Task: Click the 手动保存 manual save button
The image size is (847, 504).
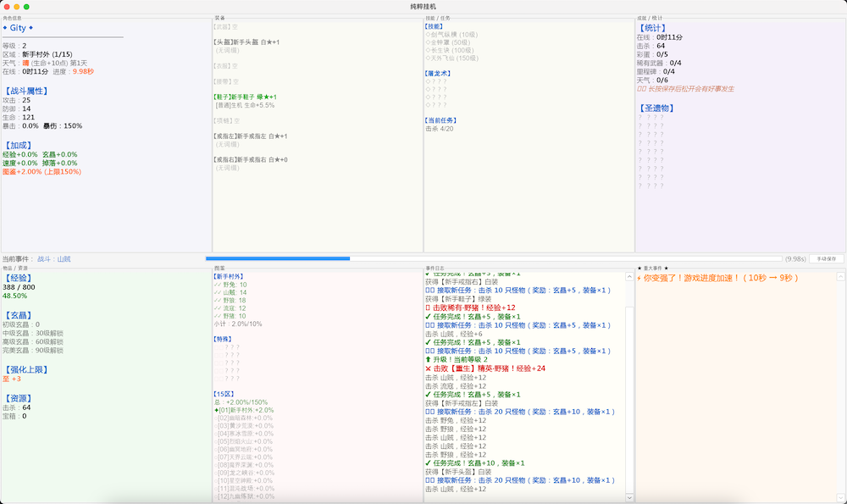Action: [826, 258]
